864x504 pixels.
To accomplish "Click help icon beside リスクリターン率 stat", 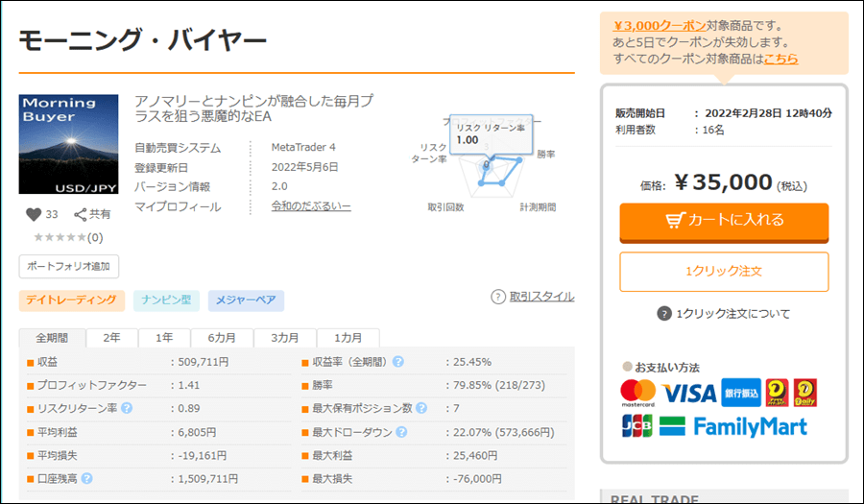I will click(x=127, y=409).
